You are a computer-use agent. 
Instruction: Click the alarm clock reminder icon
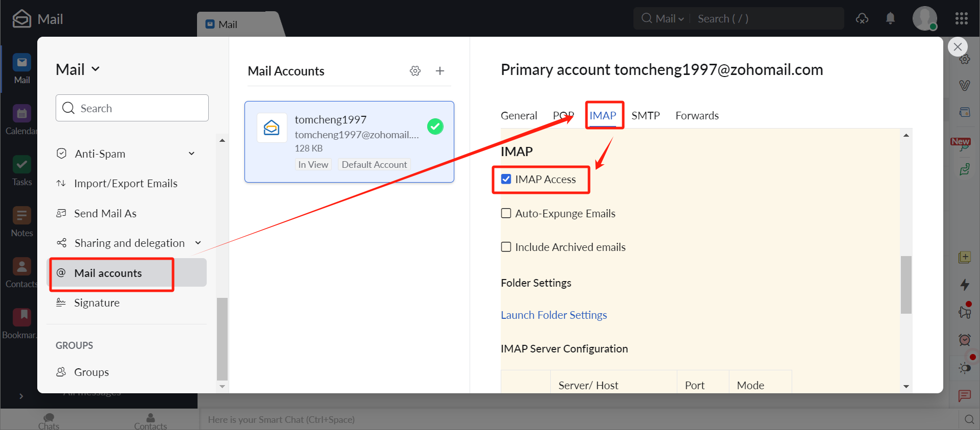tap(964, 340)
